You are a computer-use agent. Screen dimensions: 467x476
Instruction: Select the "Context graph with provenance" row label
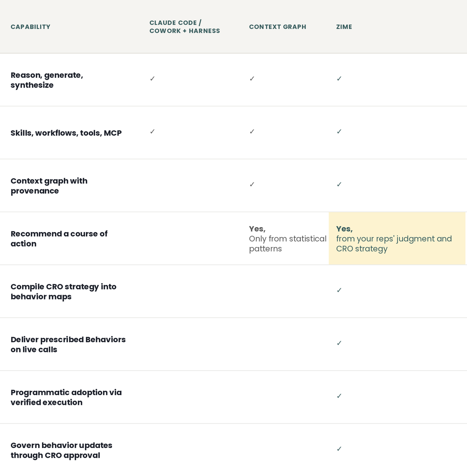49,186
